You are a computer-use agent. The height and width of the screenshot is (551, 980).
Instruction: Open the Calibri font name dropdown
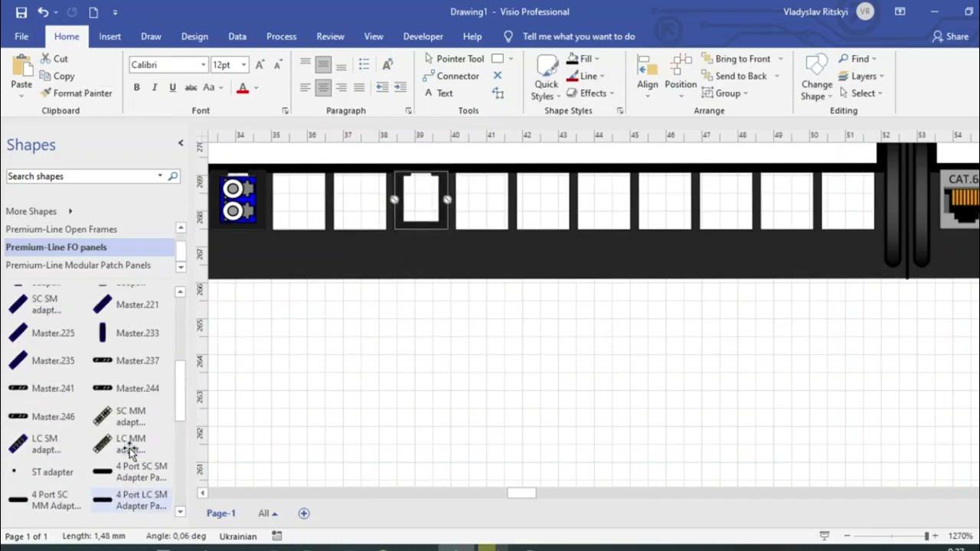(x=203, y=65)
